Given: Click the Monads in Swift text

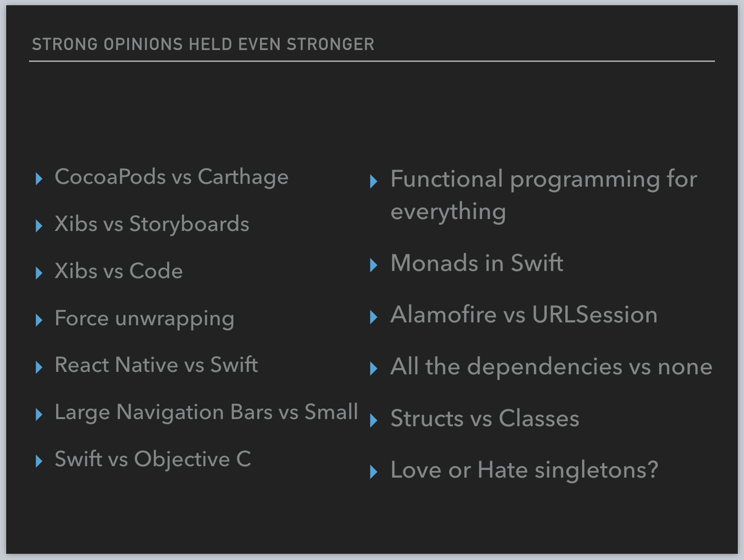Looking at the screenshot, I should (477, 263).
